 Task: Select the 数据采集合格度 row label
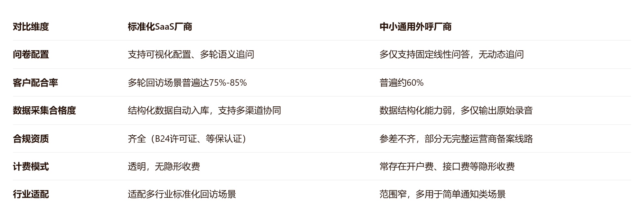click(x=44, y=110)
